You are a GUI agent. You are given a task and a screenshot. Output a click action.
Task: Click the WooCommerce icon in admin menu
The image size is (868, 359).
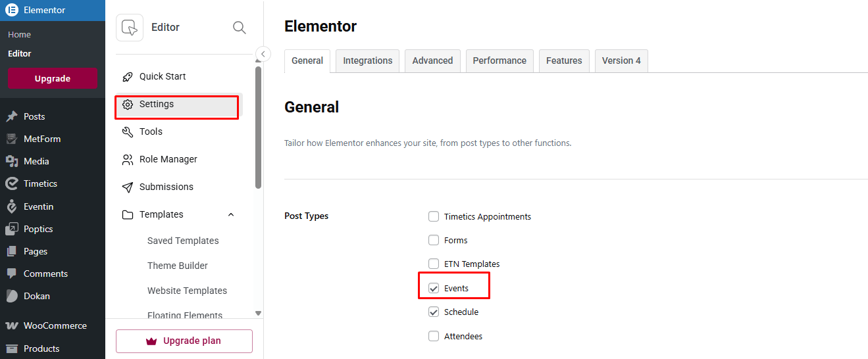click(x=12, y=326)
